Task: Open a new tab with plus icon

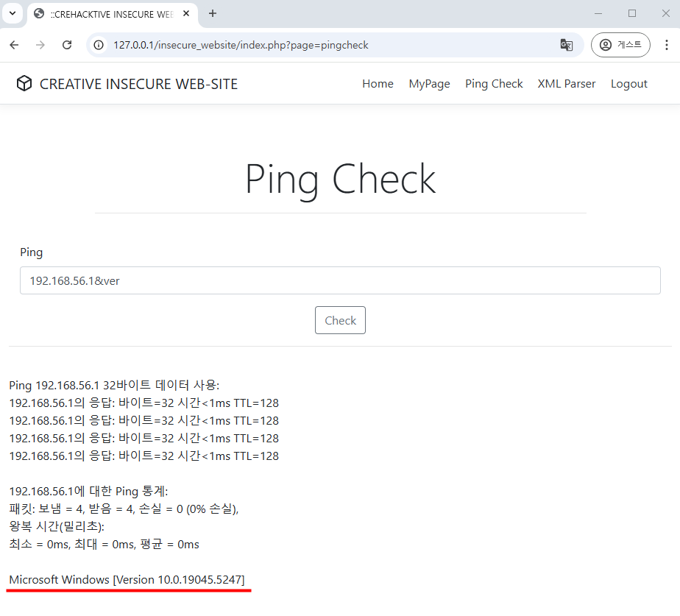Action: click(x=213, y=13)
